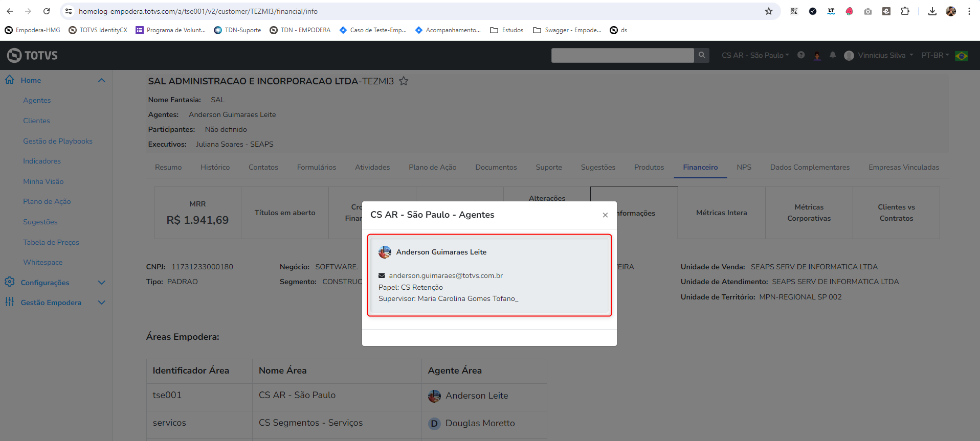Viewport: 980px width, 441px height.
Task: Bookmark this page with the address bar star
Action: (769, 11)
